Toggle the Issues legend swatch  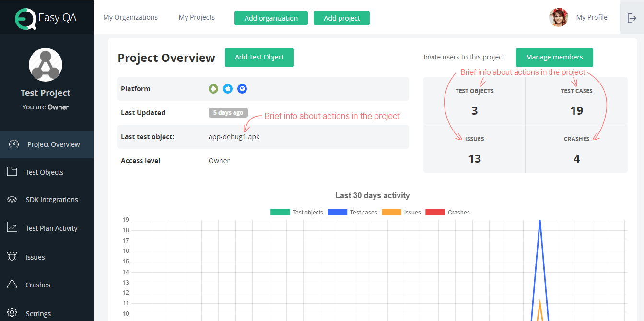[x=391, y=212]
